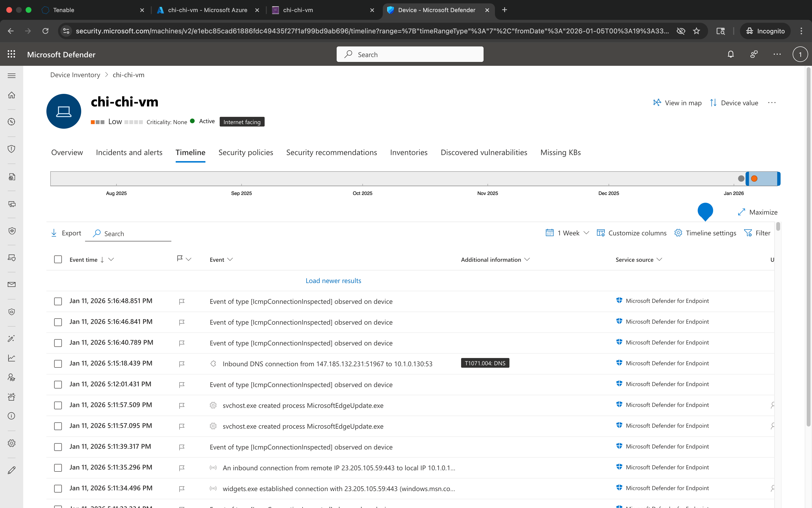Open the account avatar circle

point(800,54)
